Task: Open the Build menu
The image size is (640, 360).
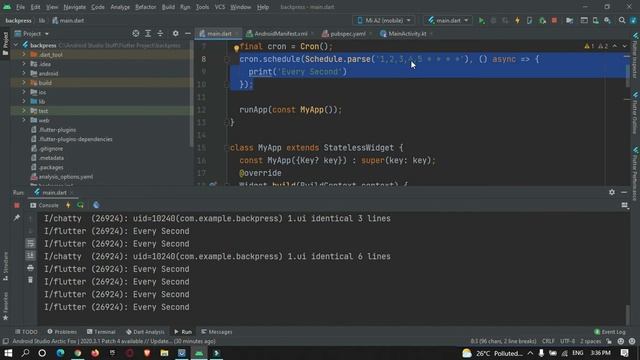Action: (x=168, y=7)
